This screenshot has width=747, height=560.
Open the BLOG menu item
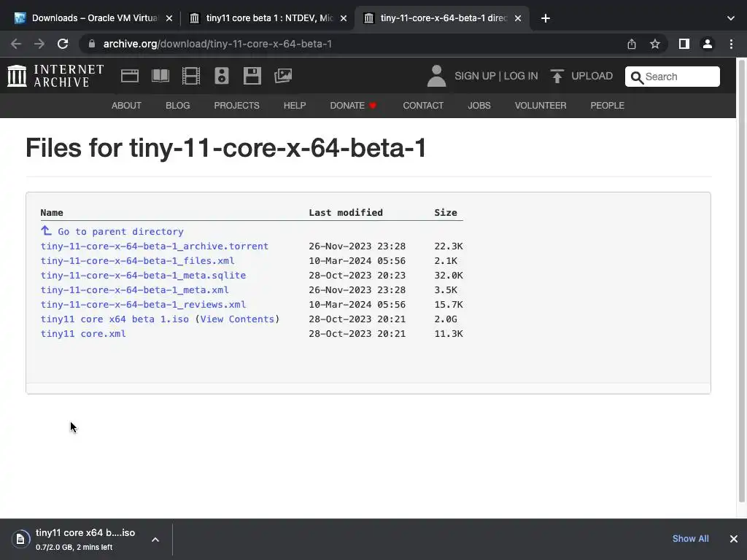pyautogui.click(x=178, y=106)
